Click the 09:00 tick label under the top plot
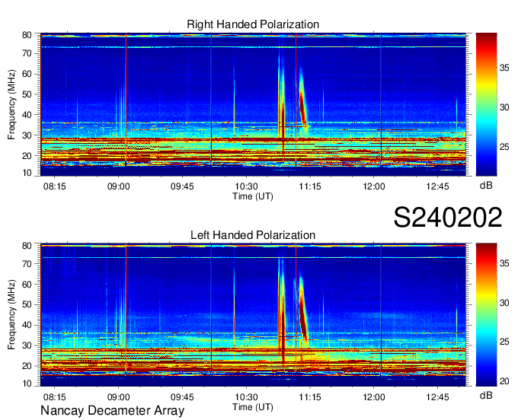 pyautogui.click(x=118, y=186)
